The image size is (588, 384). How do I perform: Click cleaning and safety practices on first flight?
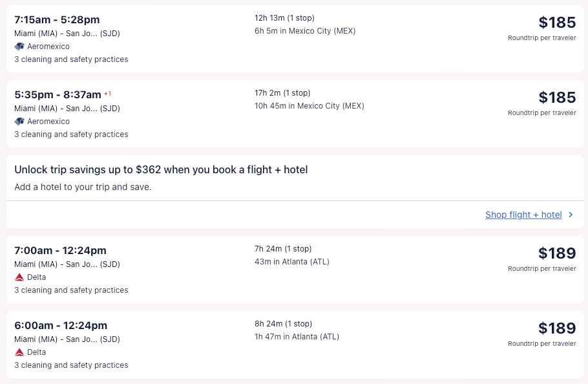click(71, 59)
